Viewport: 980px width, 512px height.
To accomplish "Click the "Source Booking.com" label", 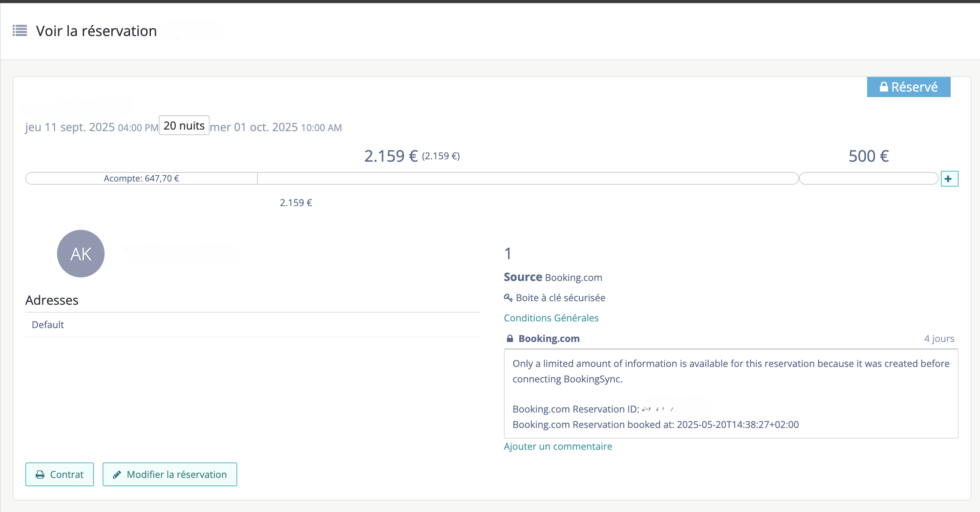I will point(553,277).
